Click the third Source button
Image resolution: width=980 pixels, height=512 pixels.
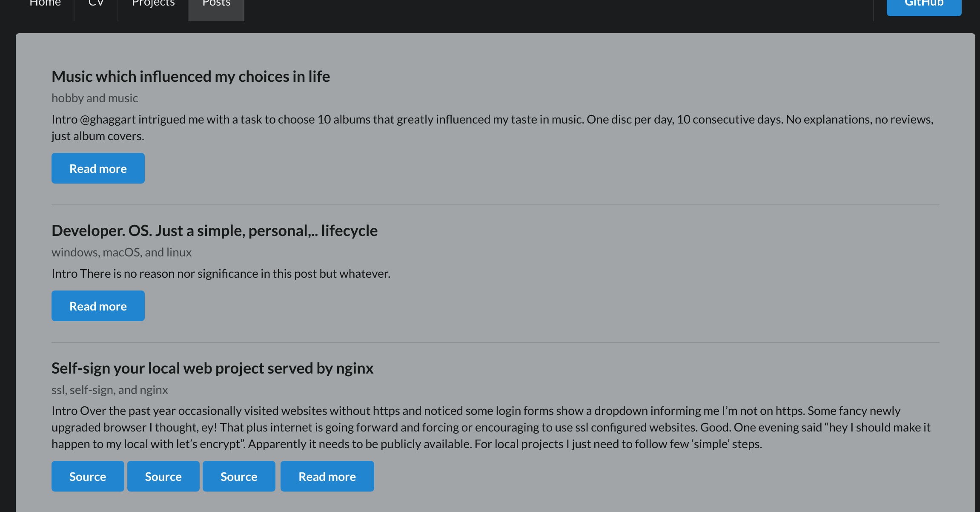[239, 476]
